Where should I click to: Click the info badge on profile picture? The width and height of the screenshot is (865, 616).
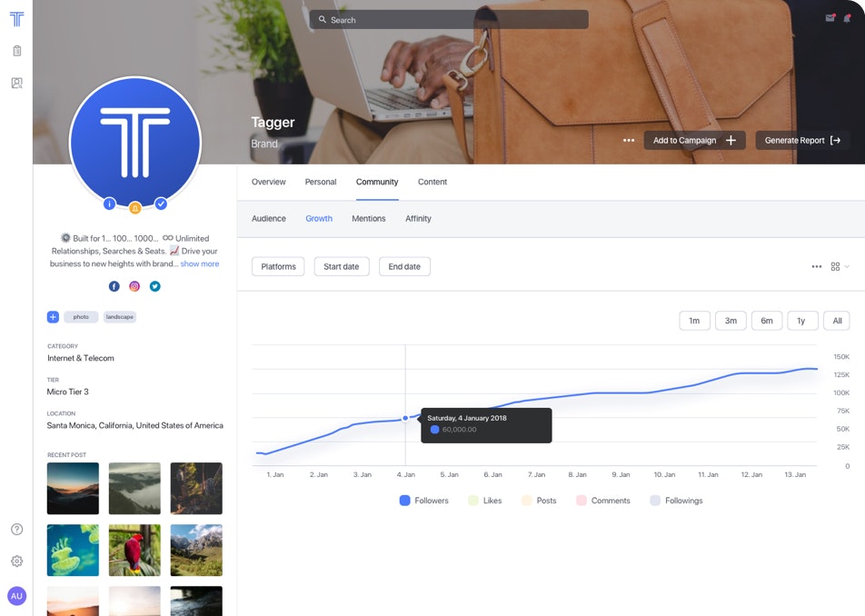tap(109, 204)
